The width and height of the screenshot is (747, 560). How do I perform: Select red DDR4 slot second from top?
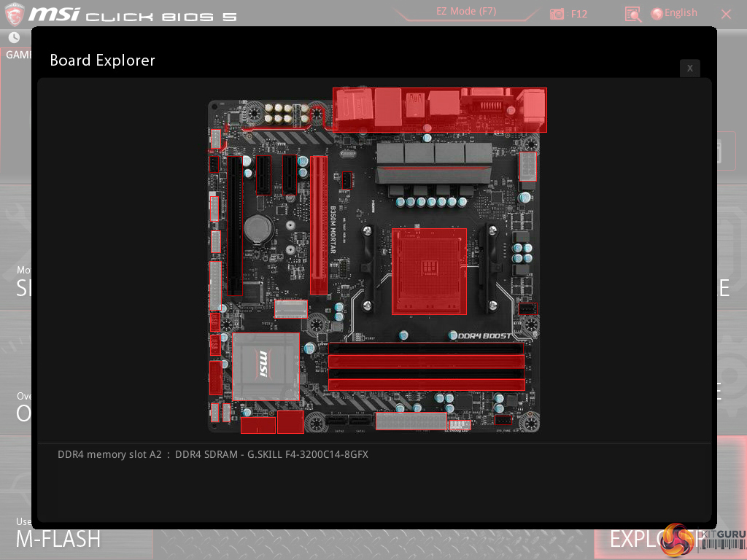[x=426, y=361]
